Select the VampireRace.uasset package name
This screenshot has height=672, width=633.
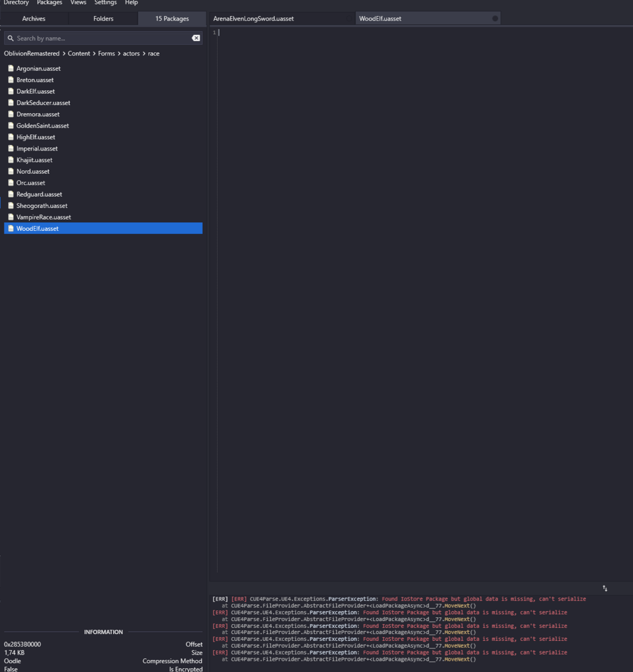tap(44, 217)
